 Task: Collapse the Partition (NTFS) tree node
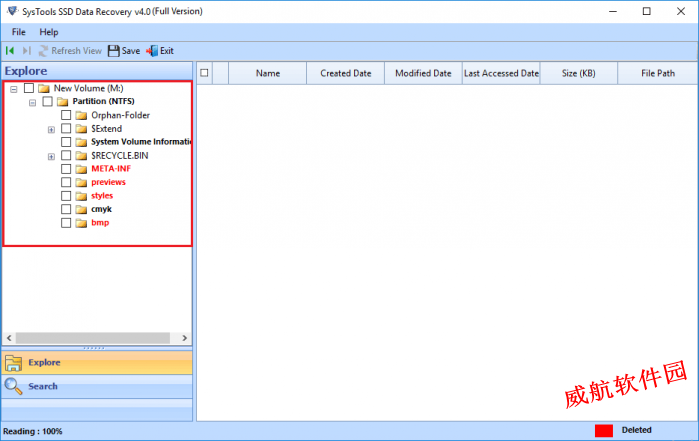[32, 103]
